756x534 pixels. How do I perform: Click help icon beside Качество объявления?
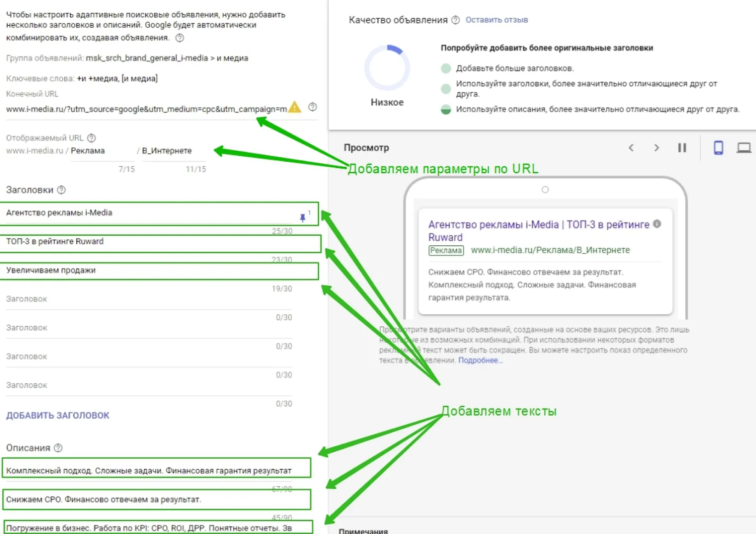pyautogui.click(x=456, y=20)
